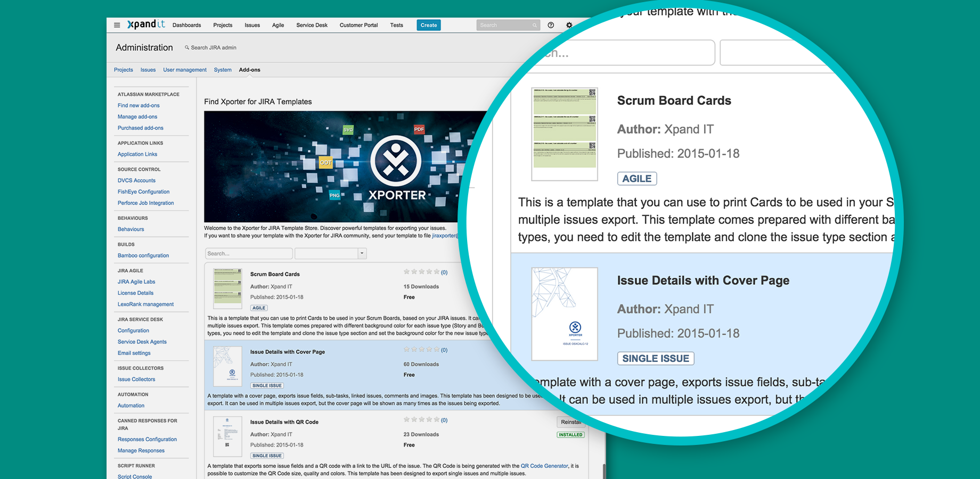Open Automation sidebar link

click(x=131, y=406)
